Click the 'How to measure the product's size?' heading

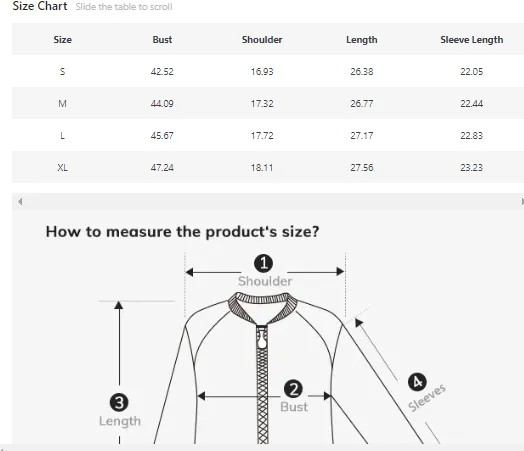tap(182, 232)
